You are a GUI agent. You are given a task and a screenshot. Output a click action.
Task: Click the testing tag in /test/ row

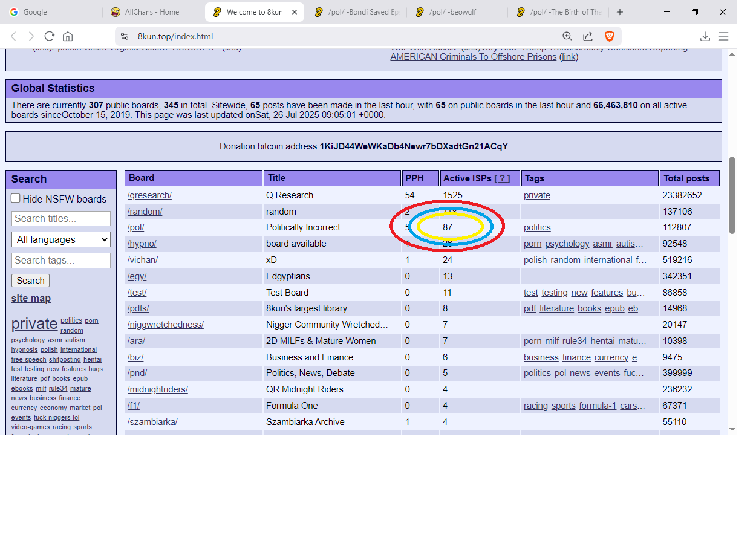(x=555, y=293)
